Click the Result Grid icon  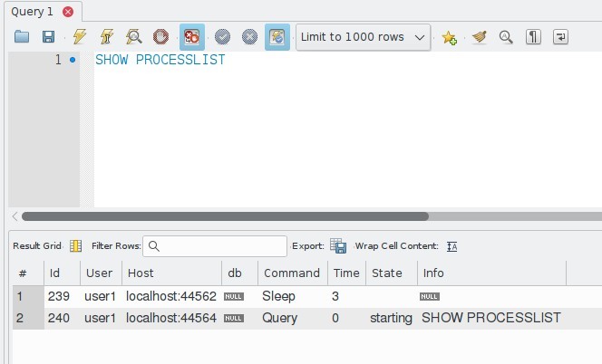(x=75, y=246)
